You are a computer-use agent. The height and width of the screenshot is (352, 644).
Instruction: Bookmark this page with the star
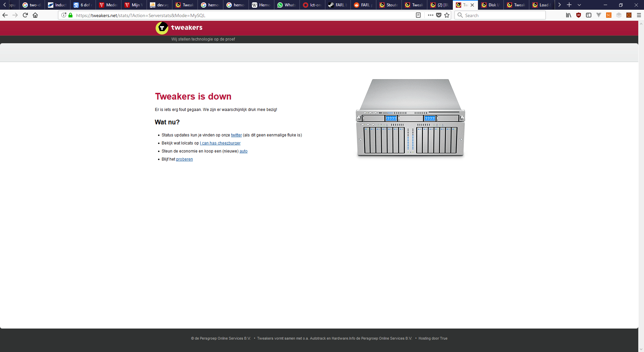click(x=447, y=15)
